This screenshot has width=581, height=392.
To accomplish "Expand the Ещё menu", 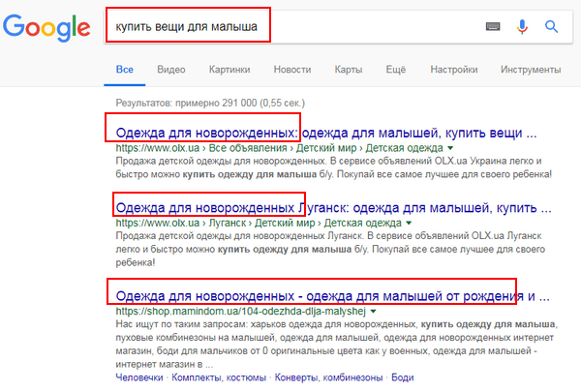I will click(x=396, y=70).
